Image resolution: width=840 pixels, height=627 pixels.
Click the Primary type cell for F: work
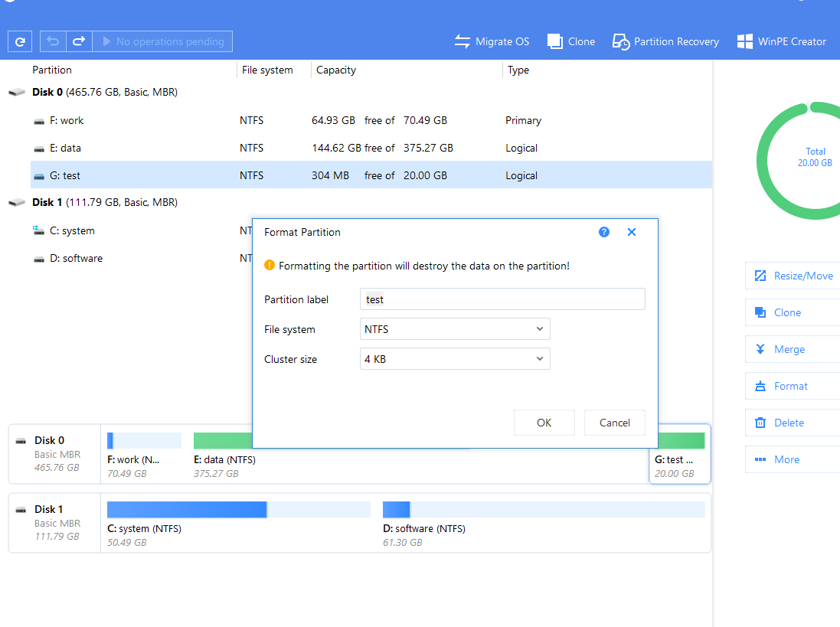[x=524, y=120]
